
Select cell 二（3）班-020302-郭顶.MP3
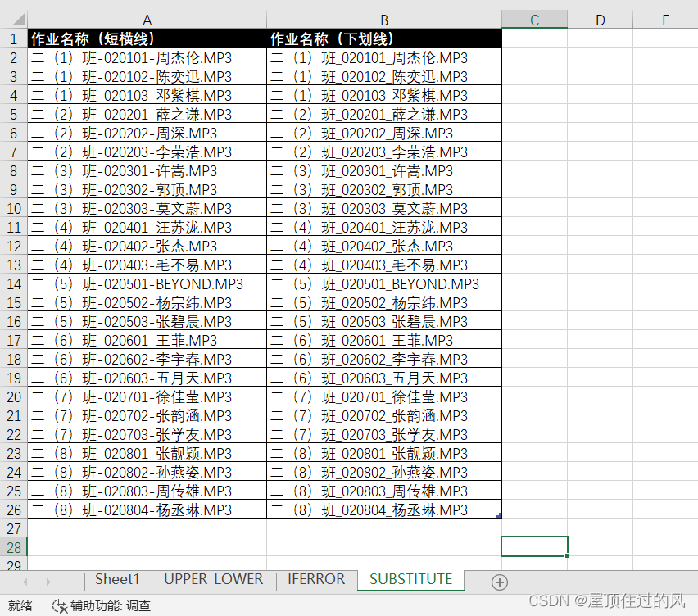[x=147, y=189]
